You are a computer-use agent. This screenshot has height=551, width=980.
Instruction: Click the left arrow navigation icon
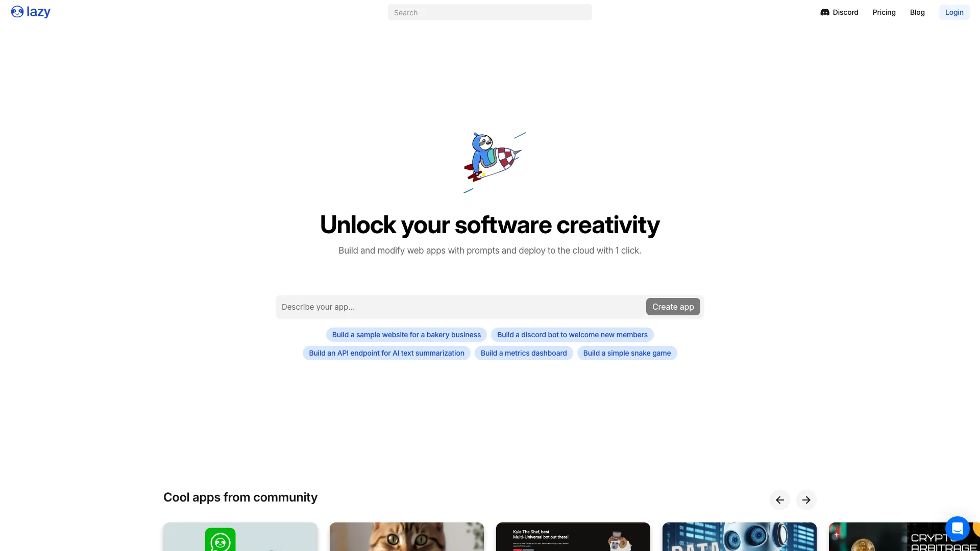pyautogui.click(x=780, y=500)
